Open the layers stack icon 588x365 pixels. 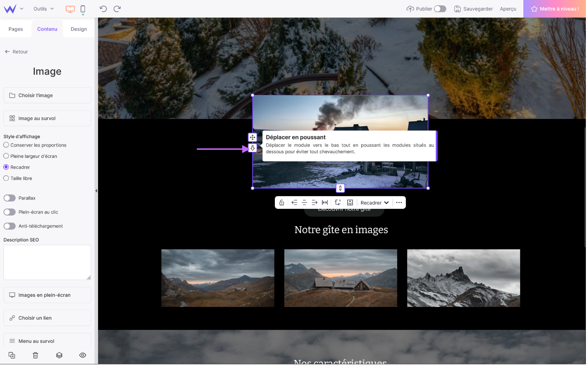coord(59,356)
